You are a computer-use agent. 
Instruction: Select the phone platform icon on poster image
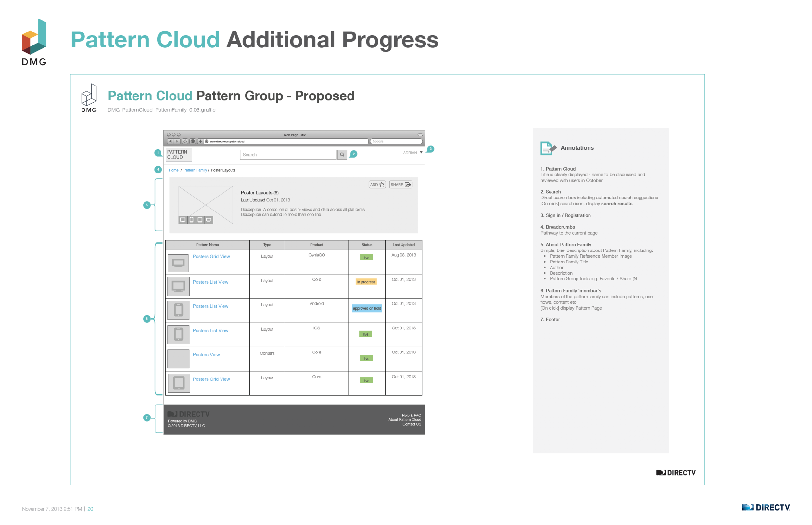pyautogui.click(x=192, y=220)
